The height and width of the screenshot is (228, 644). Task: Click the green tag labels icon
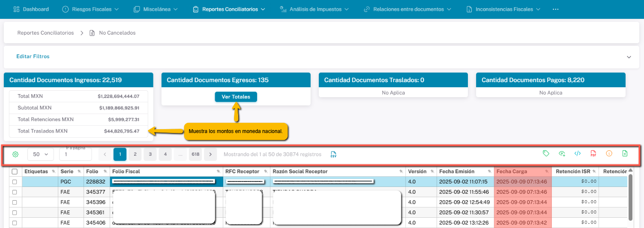point(546,154)
